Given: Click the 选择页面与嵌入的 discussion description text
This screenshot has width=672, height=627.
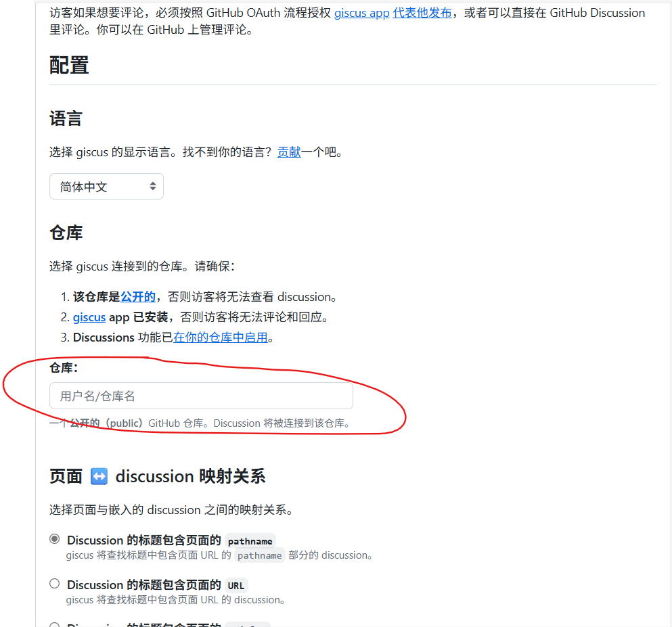Looking at the screenshot, I should [171, 510].
